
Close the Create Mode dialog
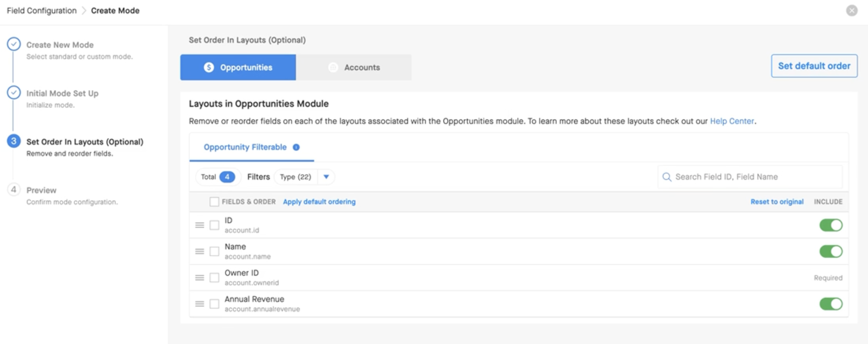(851, 10)
